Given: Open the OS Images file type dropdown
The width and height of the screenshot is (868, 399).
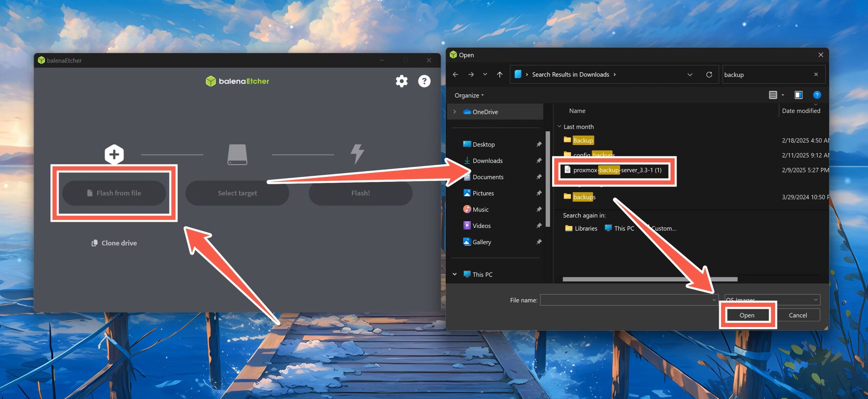Looking at the screenshot, I should [x=815, y=300].
